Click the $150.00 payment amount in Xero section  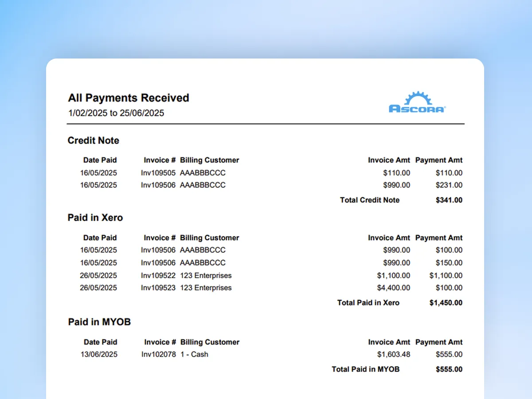tap(449, 263)
